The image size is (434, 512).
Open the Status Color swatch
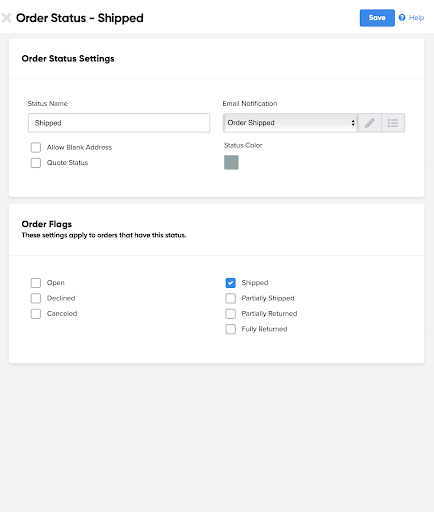point(231,162)
